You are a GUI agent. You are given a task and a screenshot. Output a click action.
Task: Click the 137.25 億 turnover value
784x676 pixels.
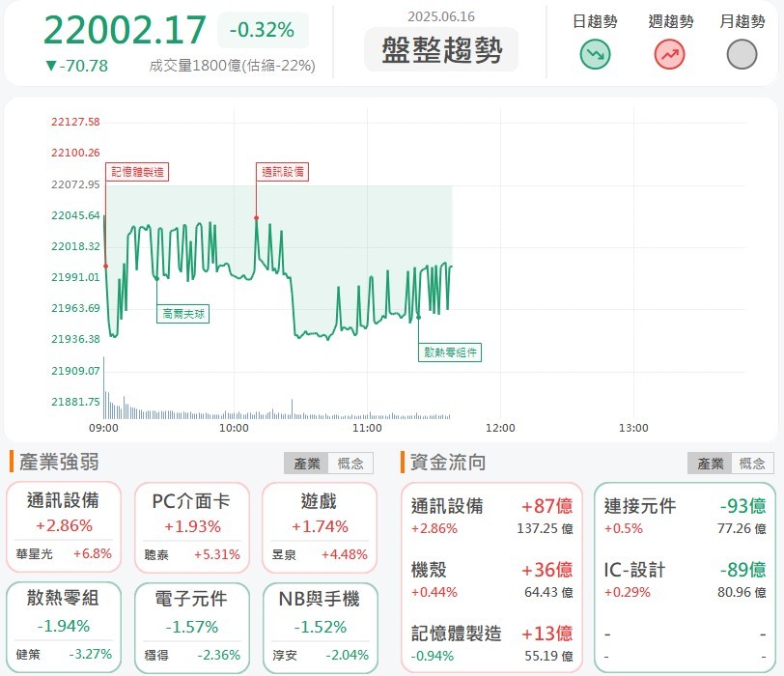pos(545,528)
